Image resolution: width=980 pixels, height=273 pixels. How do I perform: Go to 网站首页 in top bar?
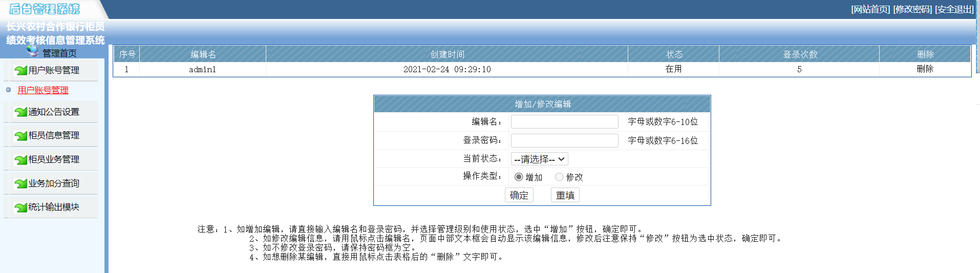(x=870, y=9)
